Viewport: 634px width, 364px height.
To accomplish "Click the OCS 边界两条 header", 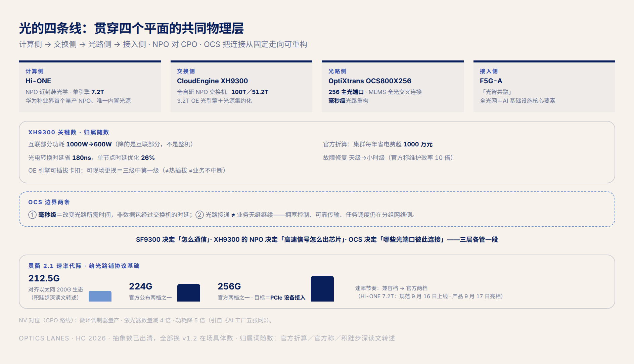I will 49,202.
